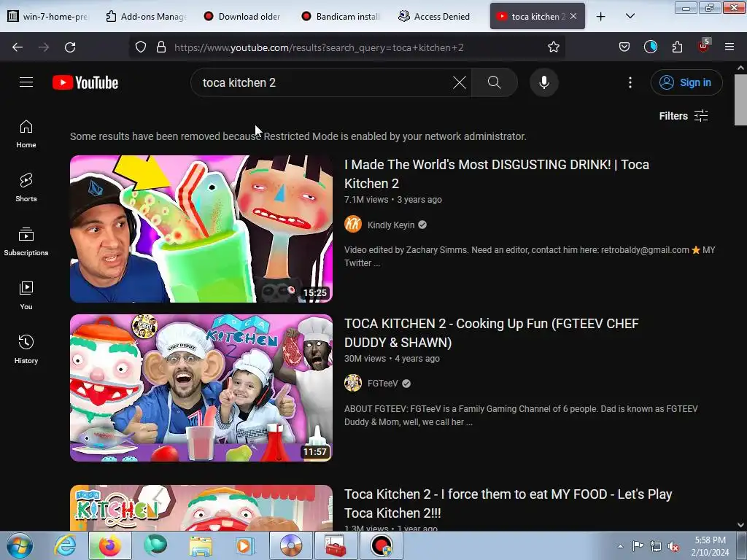Image resolution: width=747 pixels, height=560 pixels.
Task: Reload the page with the refresh icon
Action: (x=70, y=47)
